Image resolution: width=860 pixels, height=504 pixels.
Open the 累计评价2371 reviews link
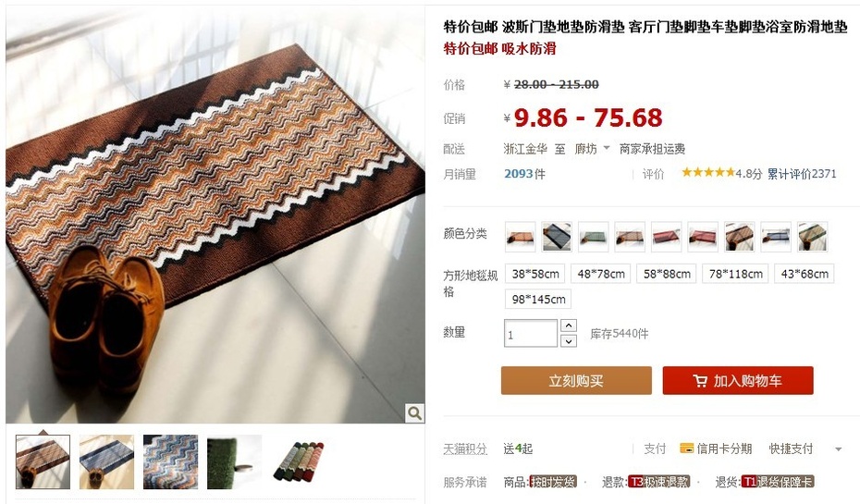tap(802, 174)
